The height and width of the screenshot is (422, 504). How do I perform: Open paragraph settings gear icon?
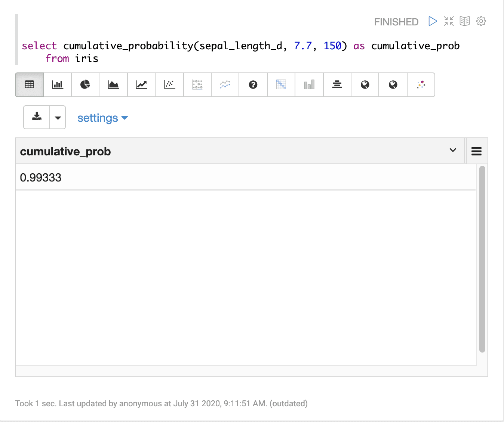pos(481,21)
